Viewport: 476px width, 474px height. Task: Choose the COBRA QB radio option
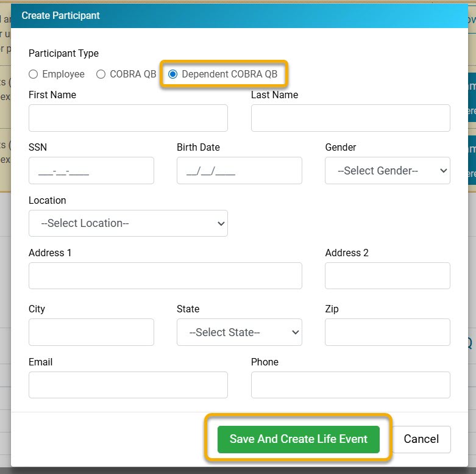101,74
